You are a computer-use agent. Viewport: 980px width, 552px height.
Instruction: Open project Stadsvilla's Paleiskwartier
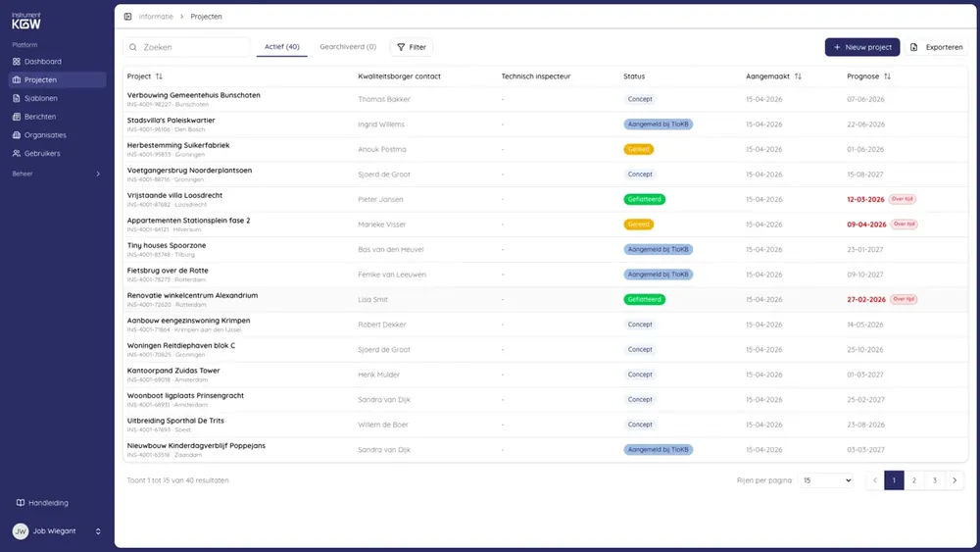[171, 120]
